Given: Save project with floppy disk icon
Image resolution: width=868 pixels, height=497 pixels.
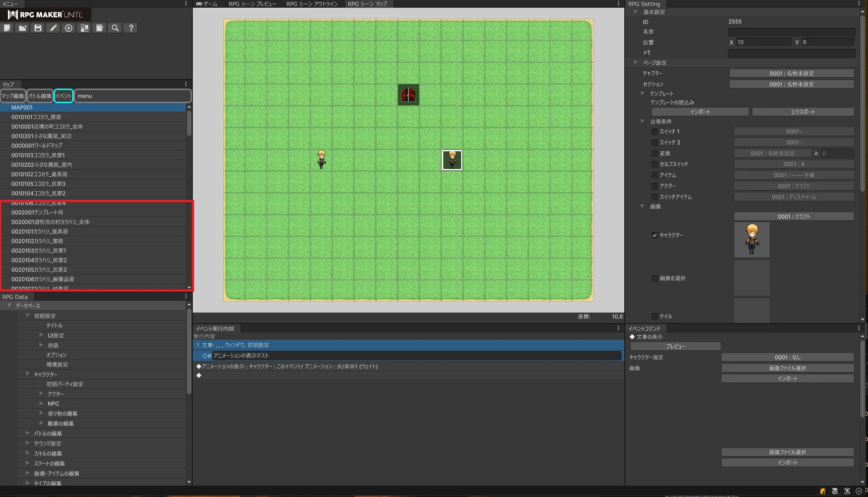Looking at the screenshot, I should pos(38,28).
